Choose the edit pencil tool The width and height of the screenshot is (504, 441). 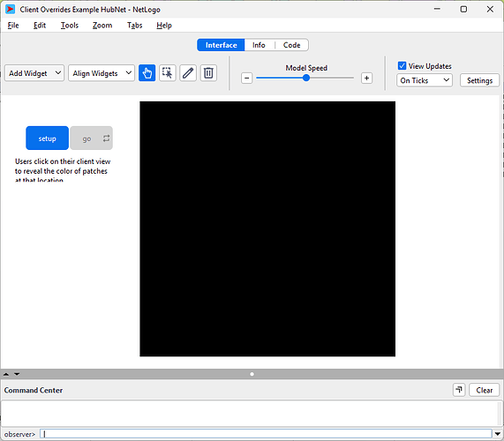188,73
